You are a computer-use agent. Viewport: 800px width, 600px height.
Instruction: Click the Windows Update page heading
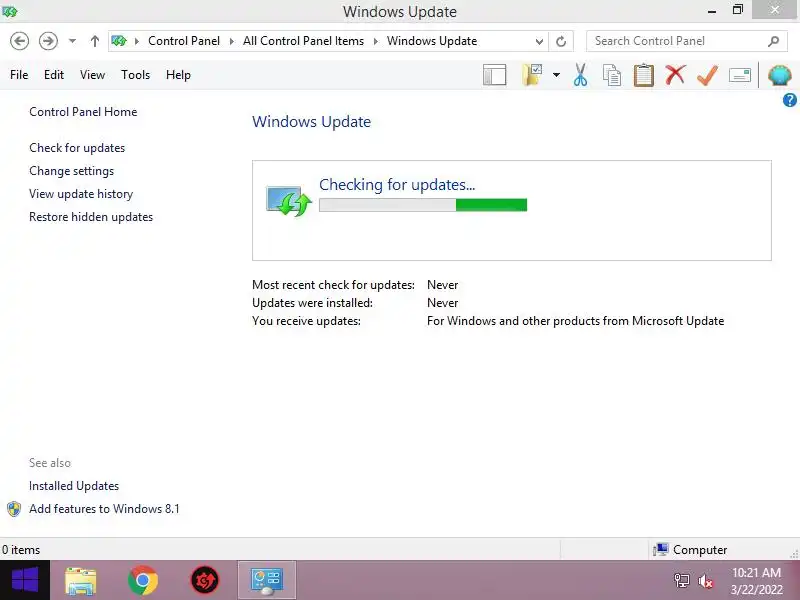tap(311, 121)
